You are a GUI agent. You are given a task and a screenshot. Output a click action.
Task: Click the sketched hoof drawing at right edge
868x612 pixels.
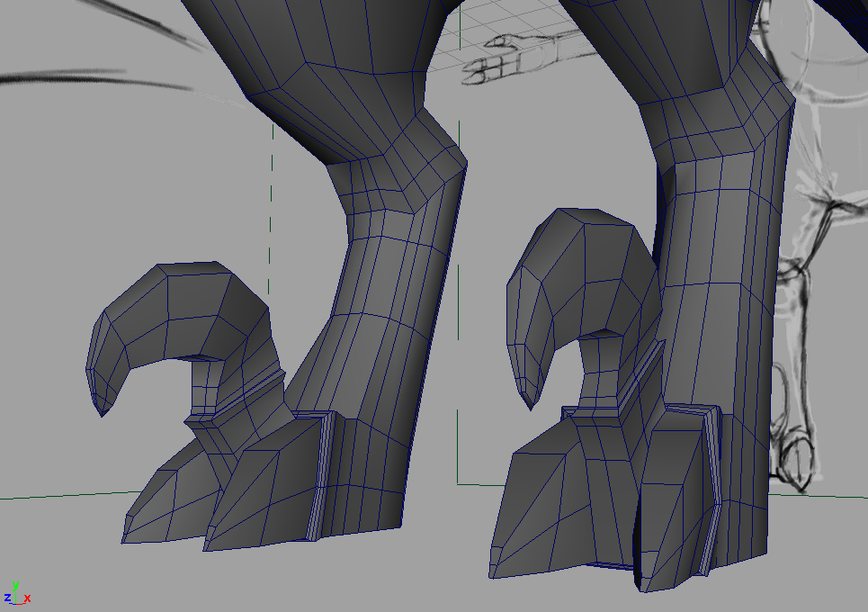coord(796,454)
